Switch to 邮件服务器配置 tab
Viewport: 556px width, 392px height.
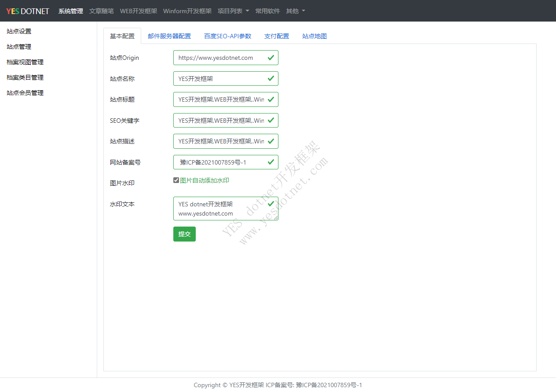[169, 36]
